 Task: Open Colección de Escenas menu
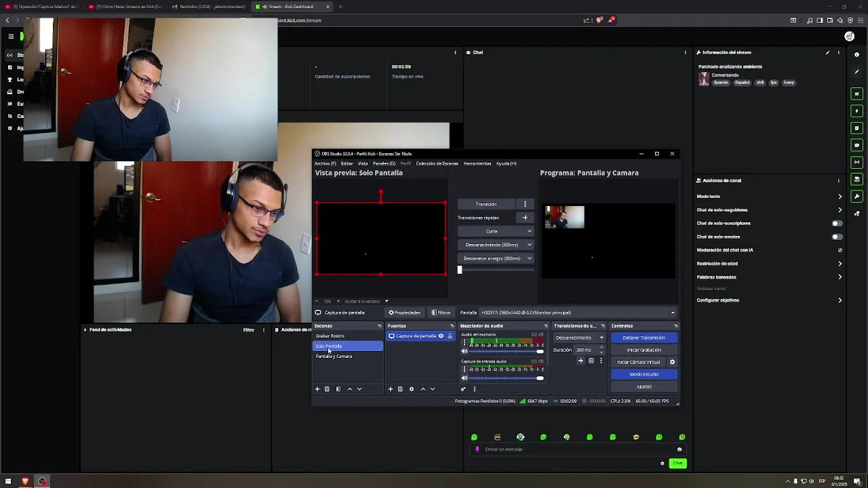[x=437, y=163]
